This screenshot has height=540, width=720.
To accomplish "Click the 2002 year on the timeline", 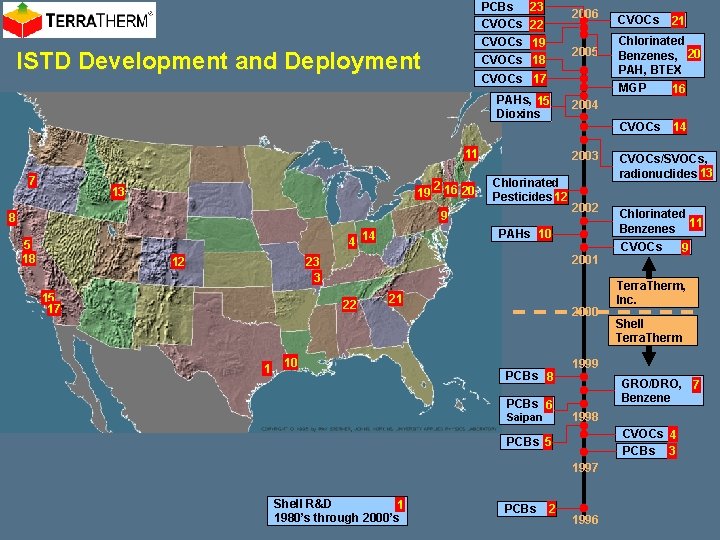I will (585, 208).
